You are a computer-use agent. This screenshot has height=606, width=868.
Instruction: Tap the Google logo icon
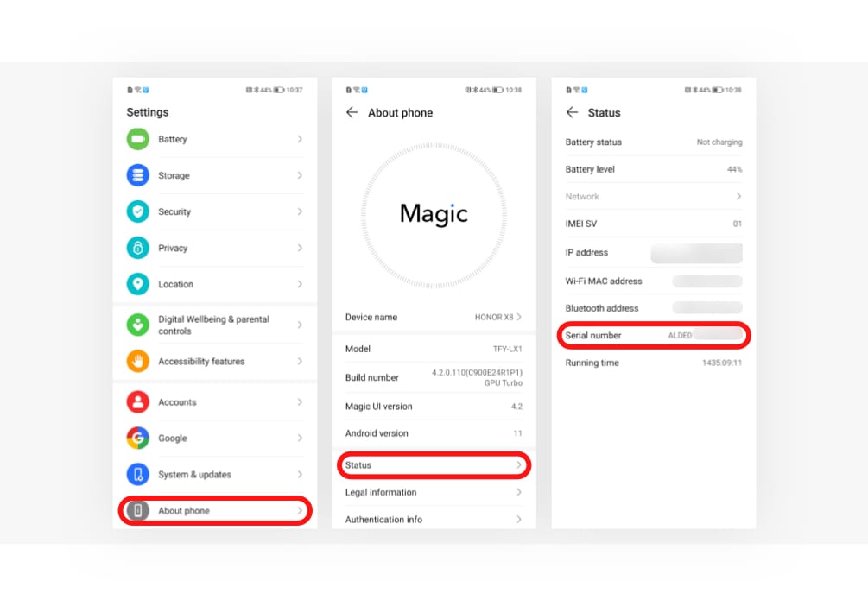[137, 439]
